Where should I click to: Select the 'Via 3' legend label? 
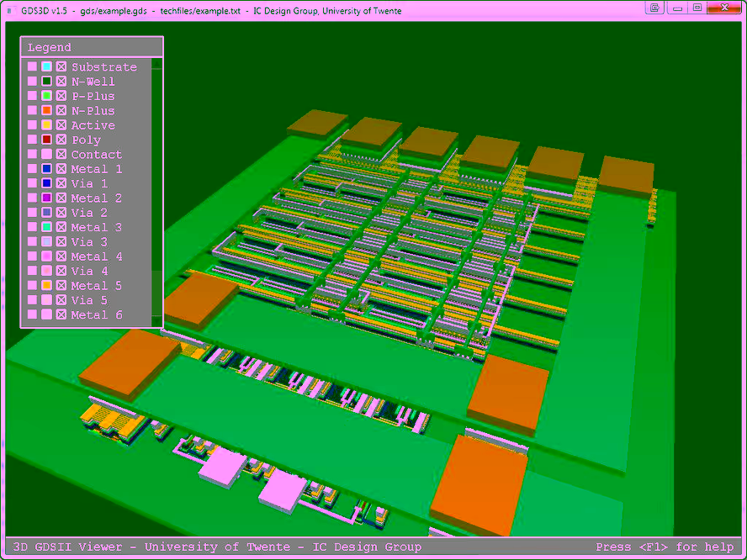tap(89, 242)
